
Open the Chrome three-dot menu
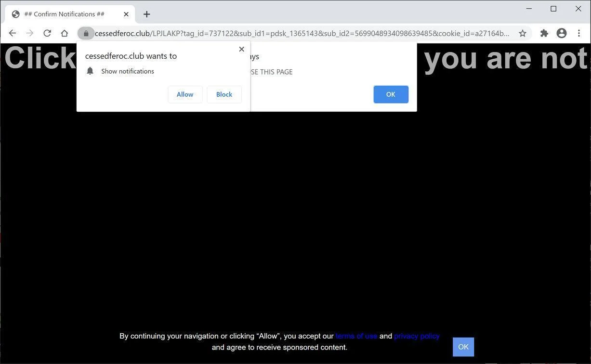pos(579,33)
